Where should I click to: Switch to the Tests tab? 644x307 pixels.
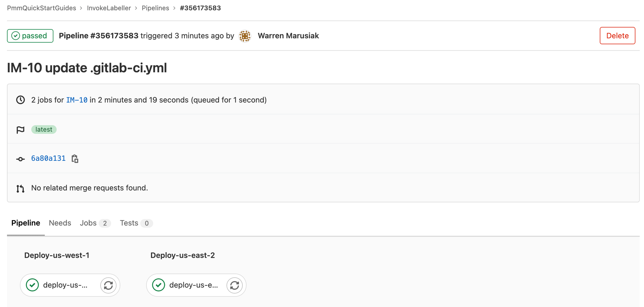(x=129, y=223)
